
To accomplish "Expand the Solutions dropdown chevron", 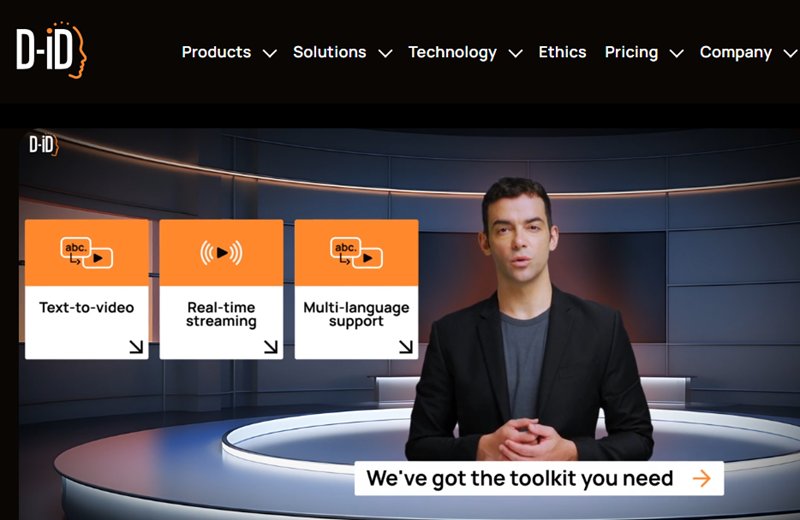I will click(x=385, y=54).
